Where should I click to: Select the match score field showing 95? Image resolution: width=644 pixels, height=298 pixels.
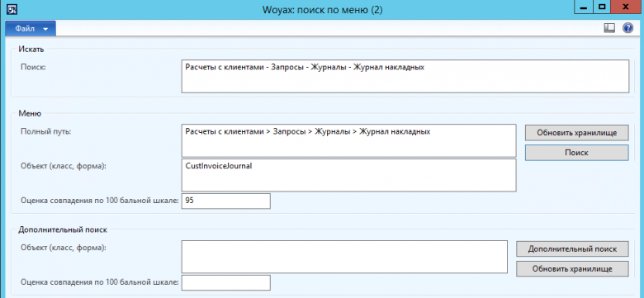coord(226,201)
